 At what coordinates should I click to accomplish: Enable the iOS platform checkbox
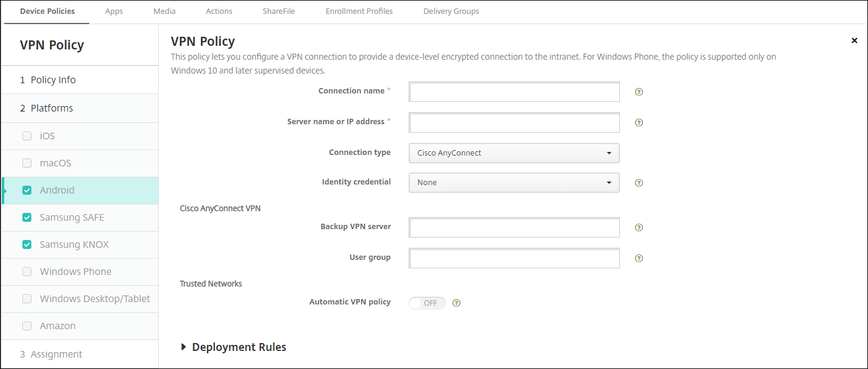(27, 136)
